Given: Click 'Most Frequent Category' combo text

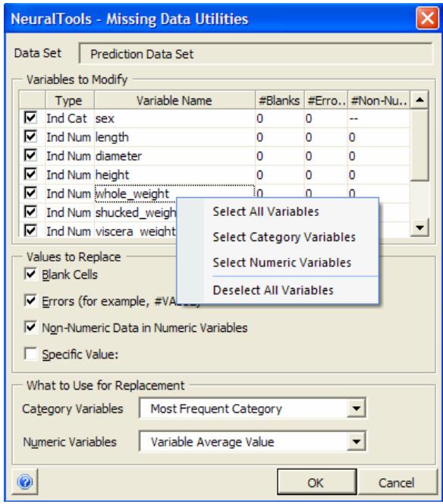Looking at the screenshot, I should click(x=216, y=409).
